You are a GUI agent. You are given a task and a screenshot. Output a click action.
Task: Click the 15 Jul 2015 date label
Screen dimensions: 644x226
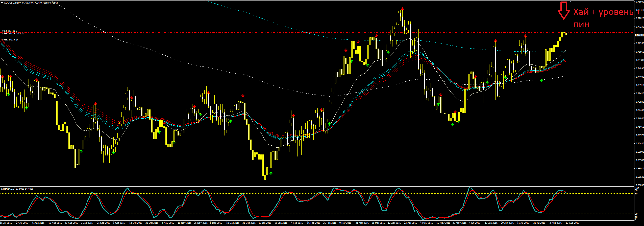[6, 223]
